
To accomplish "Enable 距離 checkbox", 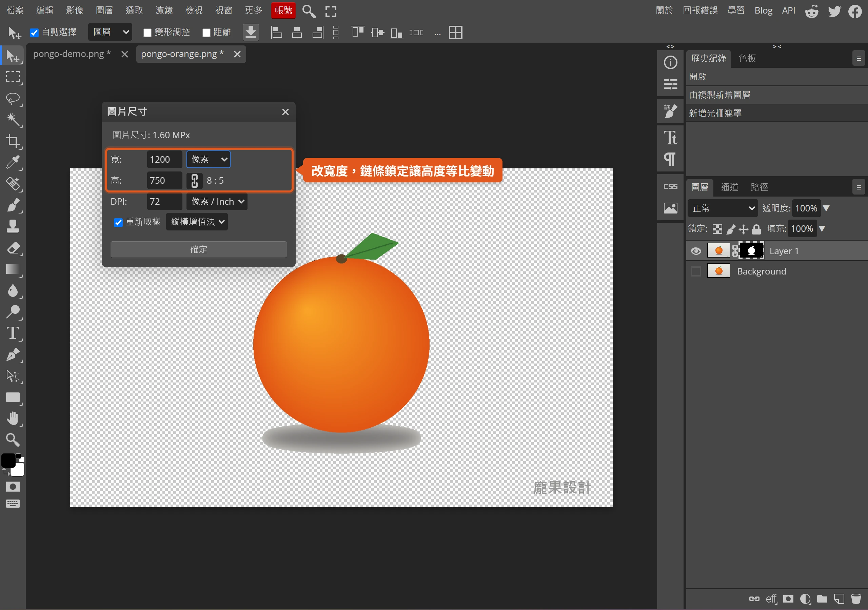I will [x=206, y=33].
